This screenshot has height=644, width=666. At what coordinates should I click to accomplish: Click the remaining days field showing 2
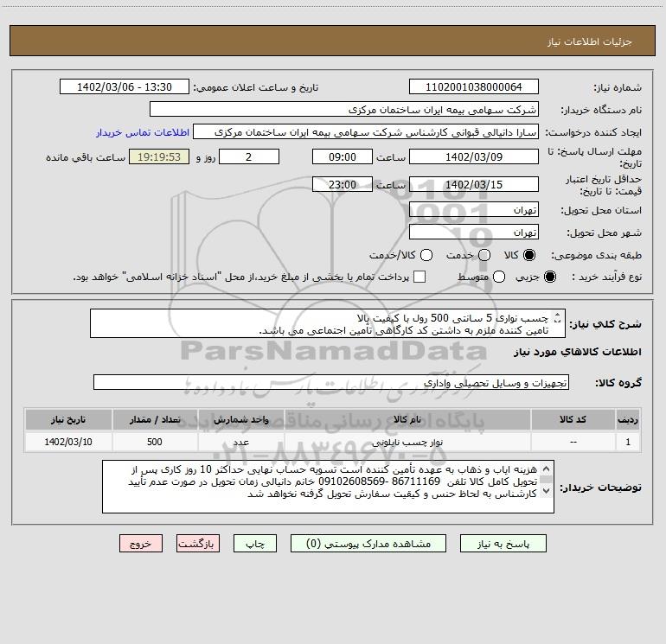(249, 156)
